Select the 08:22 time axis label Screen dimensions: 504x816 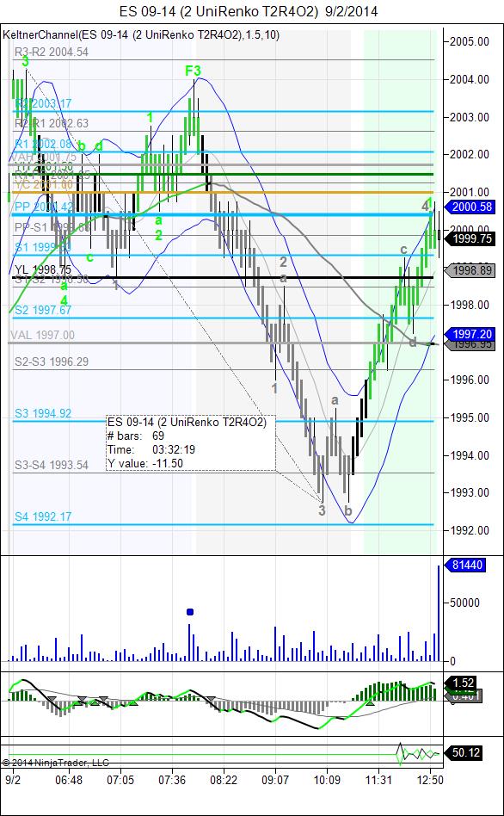click(x=224, y=780)
